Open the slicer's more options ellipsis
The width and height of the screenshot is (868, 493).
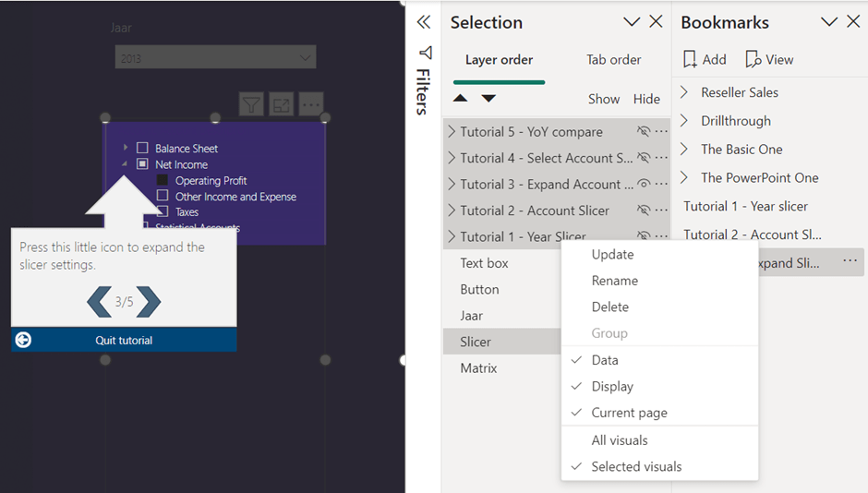point(311,104)
